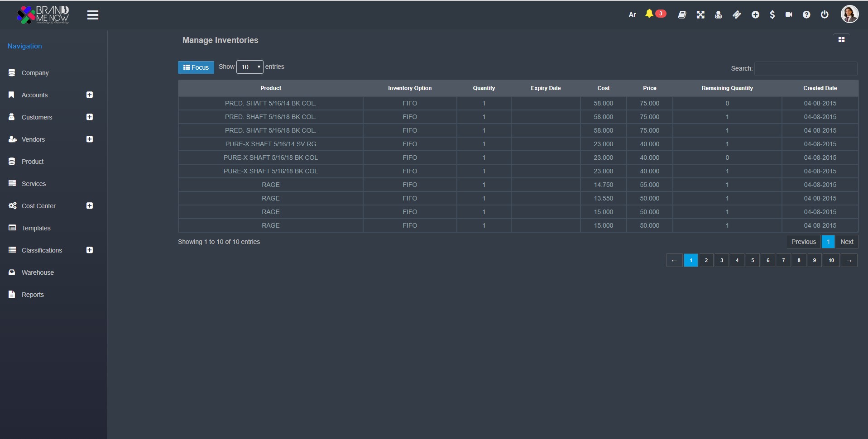Open Warehouse in the sidebar
Image resolution: width=868 pixels, height=439 pixels.
38,272
